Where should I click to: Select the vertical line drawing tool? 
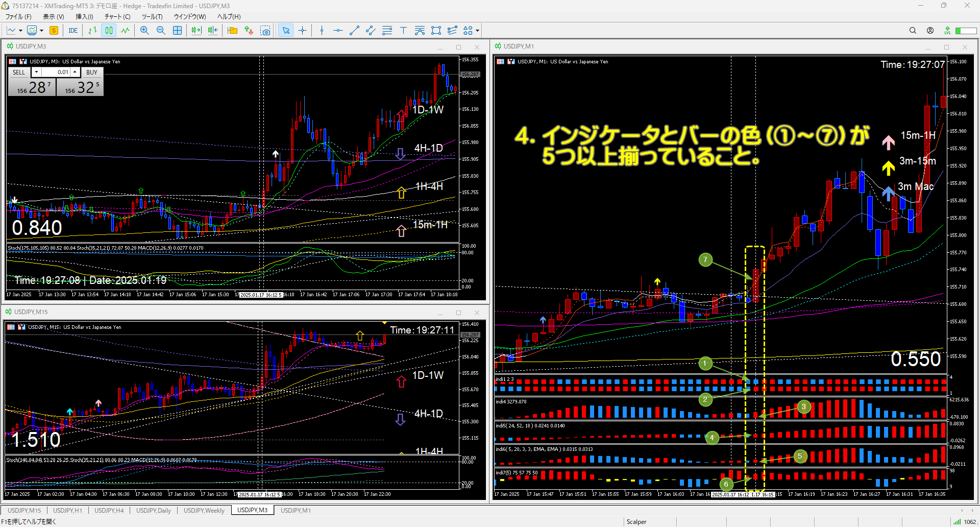[x=322, y=31]
